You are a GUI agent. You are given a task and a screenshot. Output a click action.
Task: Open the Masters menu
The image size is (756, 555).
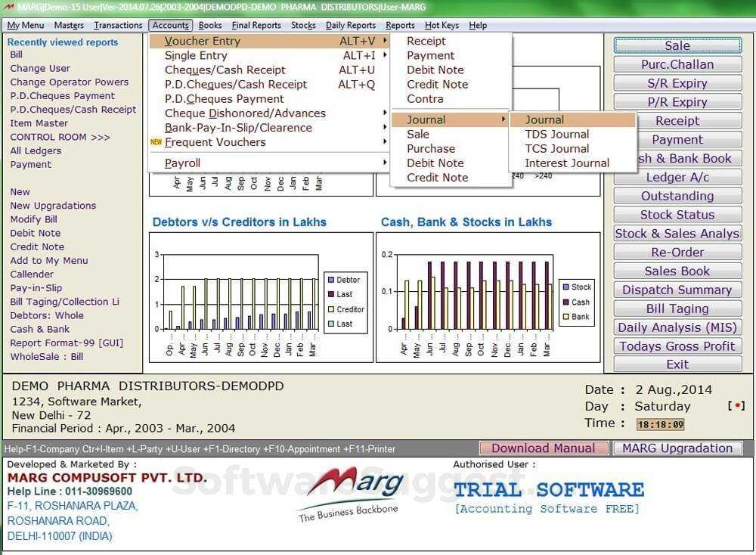coord(69,25)
